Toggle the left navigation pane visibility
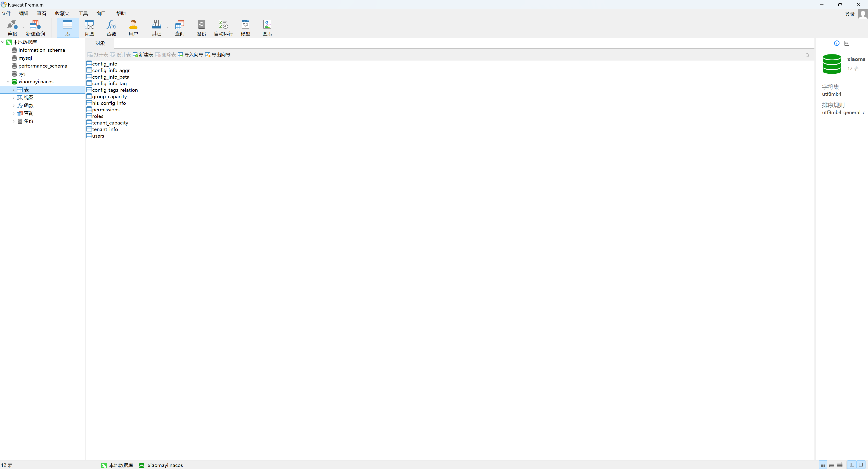This screenshot has height=469, width=868. [x=852, y=465]
